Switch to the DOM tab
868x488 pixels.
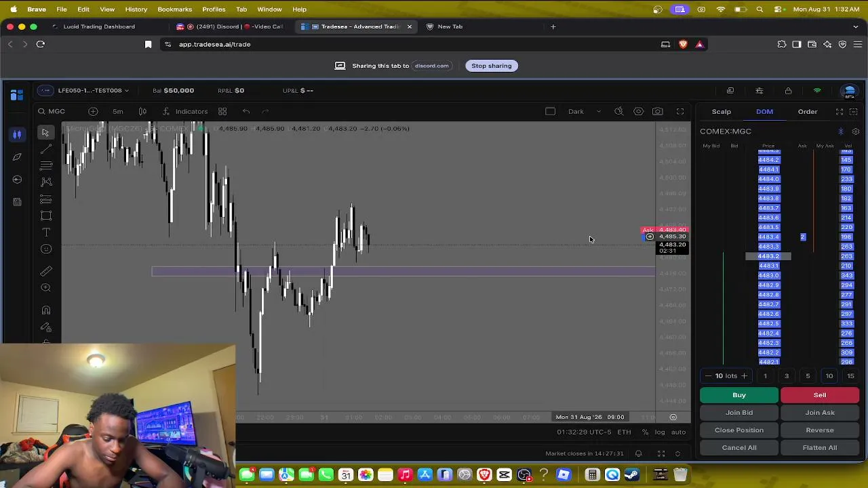click(764, 112)
